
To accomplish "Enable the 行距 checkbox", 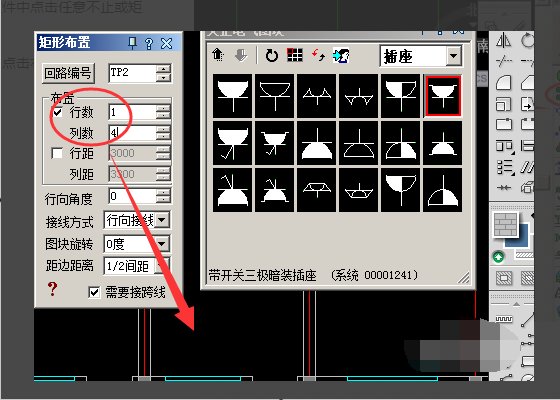I will coord(58,154).
